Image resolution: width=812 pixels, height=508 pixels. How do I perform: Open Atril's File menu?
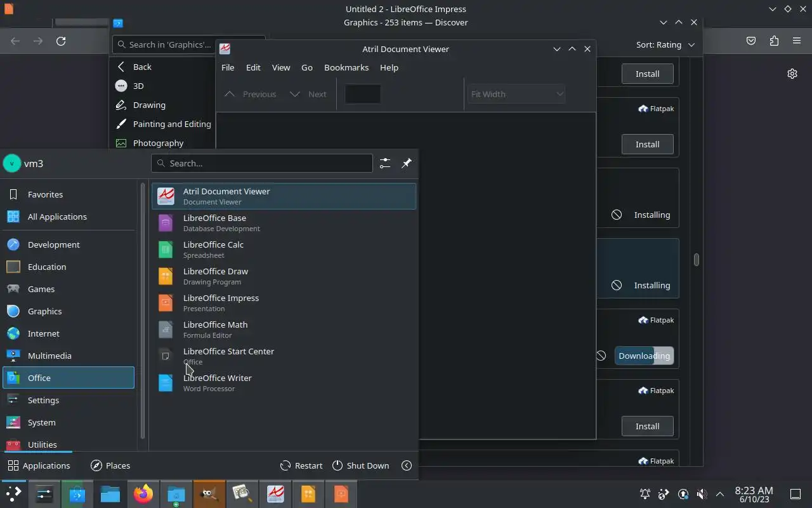(x=228, y=67)
